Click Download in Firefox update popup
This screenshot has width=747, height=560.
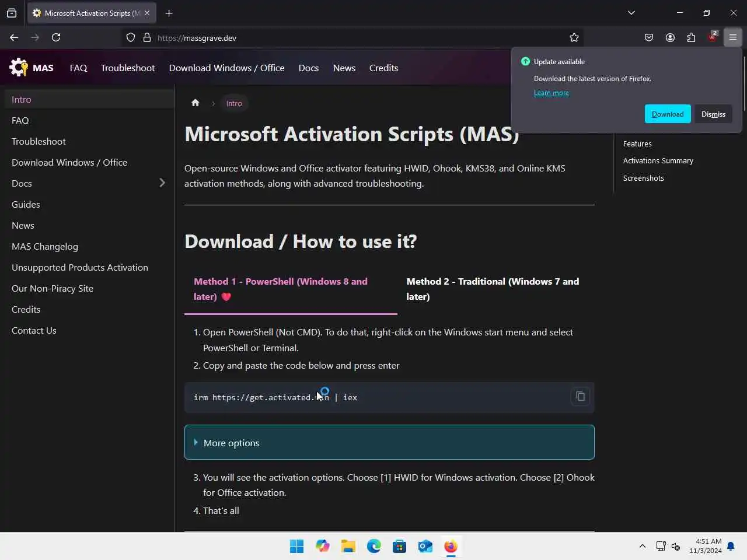[668, 114]
